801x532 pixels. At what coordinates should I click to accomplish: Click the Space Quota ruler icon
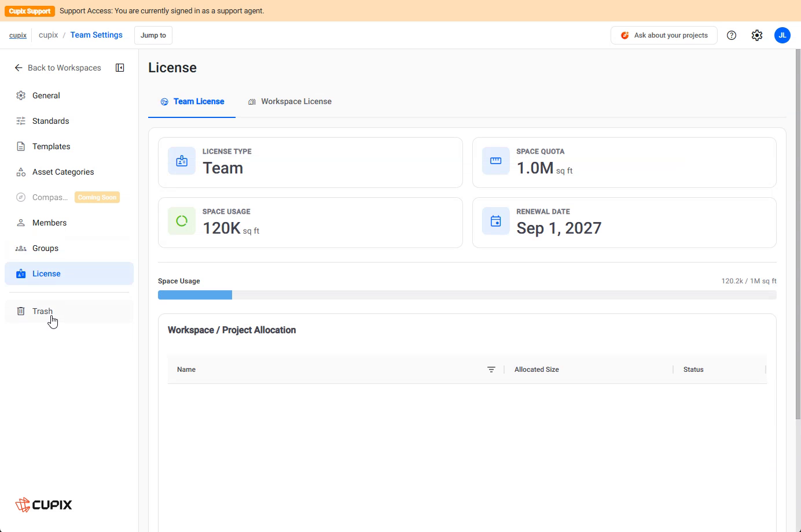(496, 161)
